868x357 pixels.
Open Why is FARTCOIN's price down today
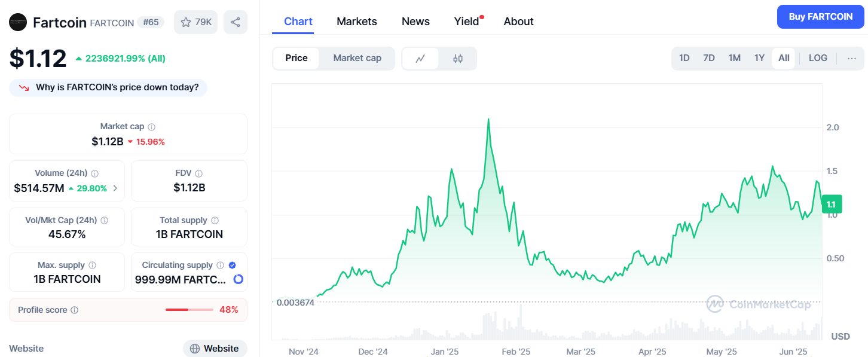[x=108, y=88]
